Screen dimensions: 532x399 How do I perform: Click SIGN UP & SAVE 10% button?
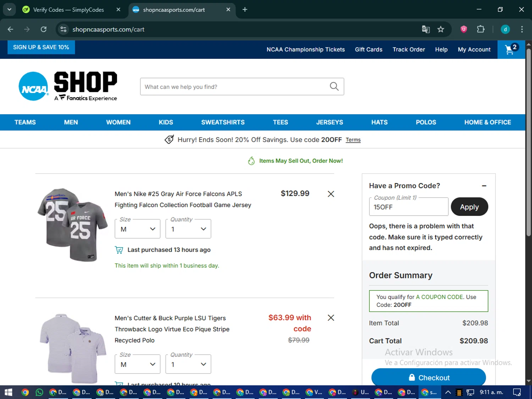point(41,47)
